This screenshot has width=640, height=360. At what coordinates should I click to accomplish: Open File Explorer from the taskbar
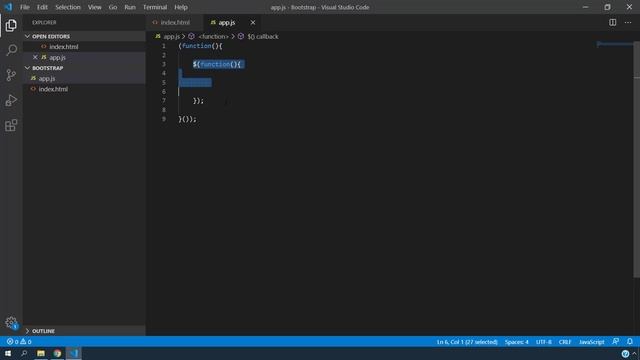[x=41, y=353]
